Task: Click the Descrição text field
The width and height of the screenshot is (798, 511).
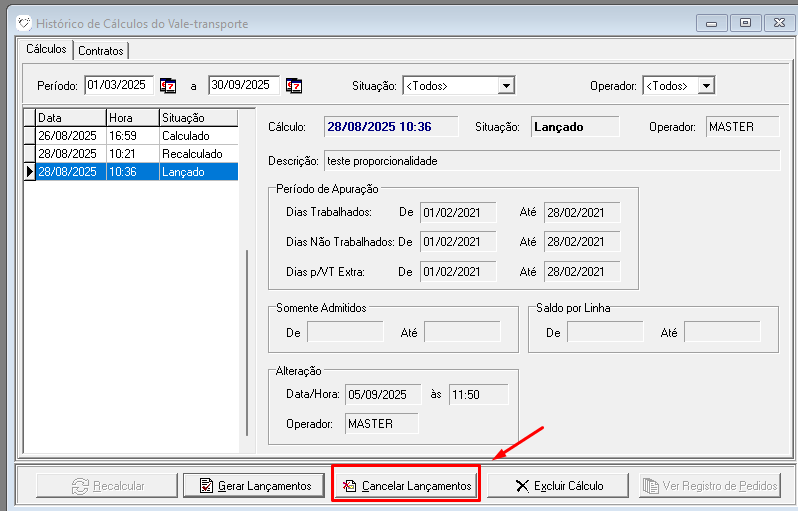Action: (550, 161)
